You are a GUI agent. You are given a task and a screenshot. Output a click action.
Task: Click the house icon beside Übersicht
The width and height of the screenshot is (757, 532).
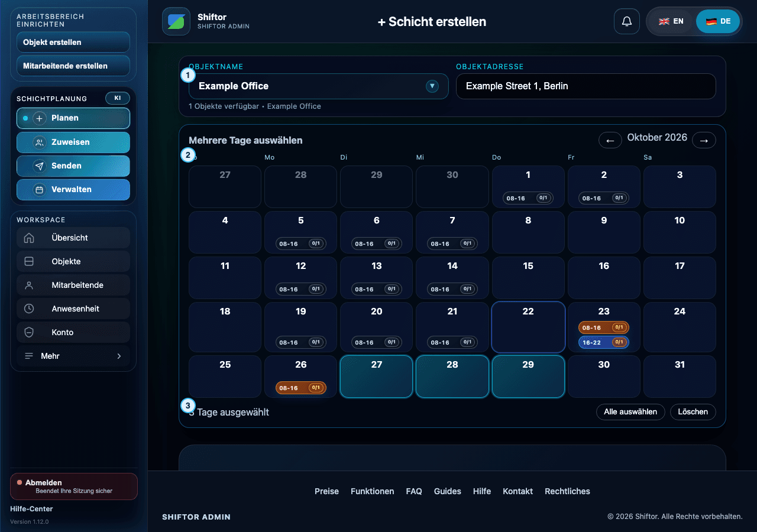pos(29,238)
